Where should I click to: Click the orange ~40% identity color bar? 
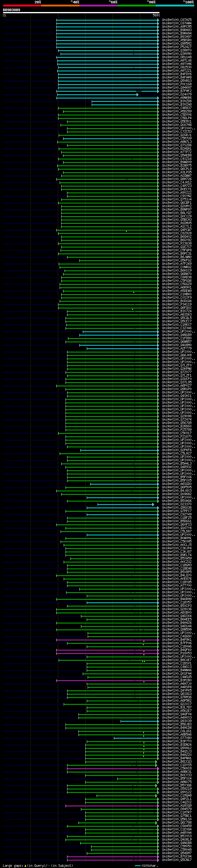click(60, 6)
